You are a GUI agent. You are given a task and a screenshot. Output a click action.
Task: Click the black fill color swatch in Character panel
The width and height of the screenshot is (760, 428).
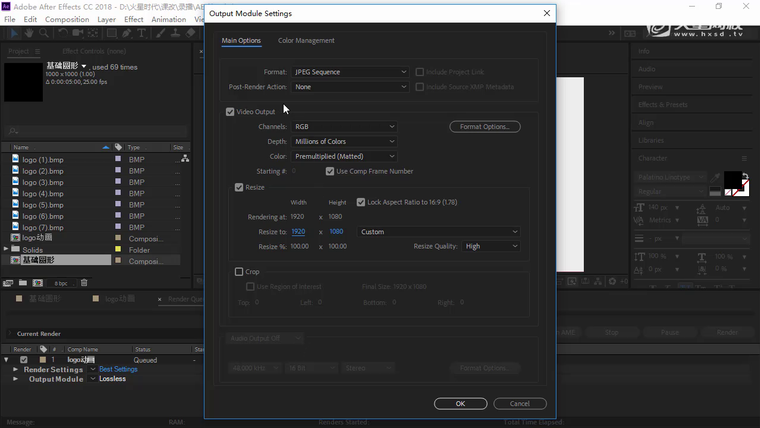click(x=733, y=180)
